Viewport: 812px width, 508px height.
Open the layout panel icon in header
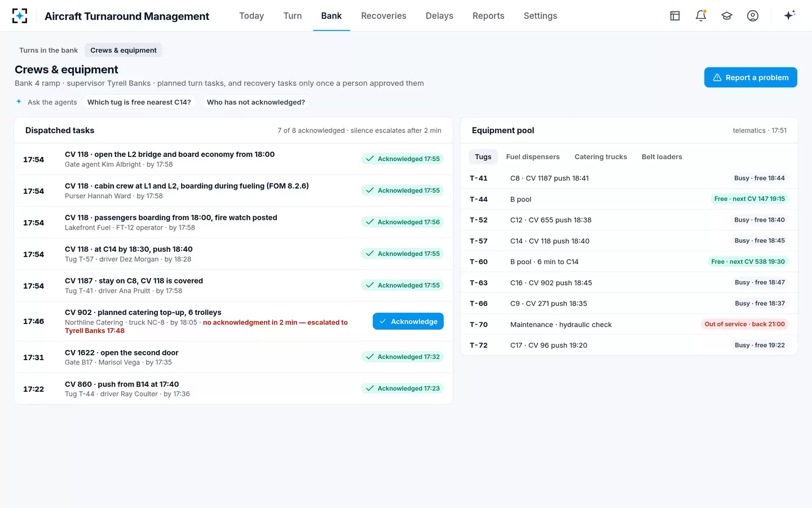click(x=675, y=16)
